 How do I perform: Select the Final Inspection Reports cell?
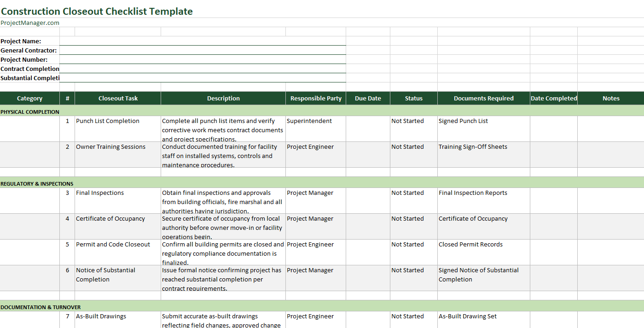[x=484, y=200]
